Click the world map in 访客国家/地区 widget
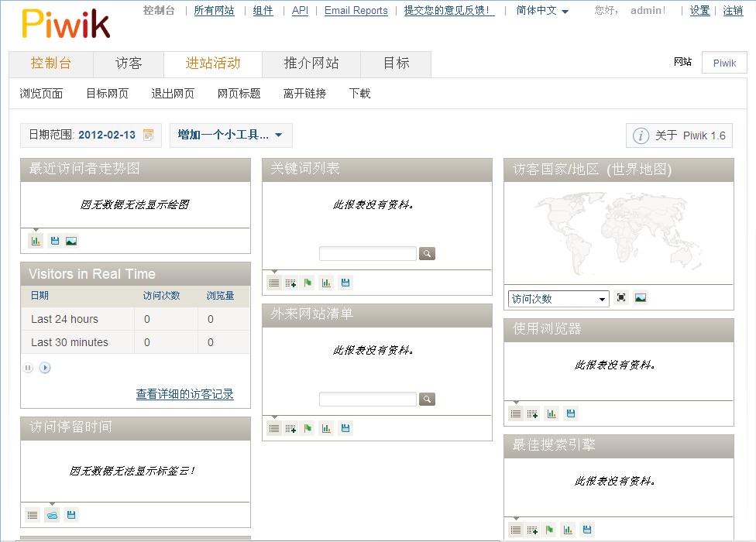756x542 pixels. coord(619,233)
